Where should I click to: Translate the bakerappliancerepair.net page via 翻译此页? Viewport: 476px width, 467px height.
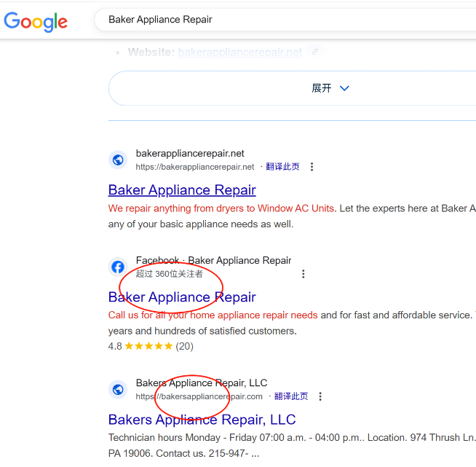click(x=282, y=167)
